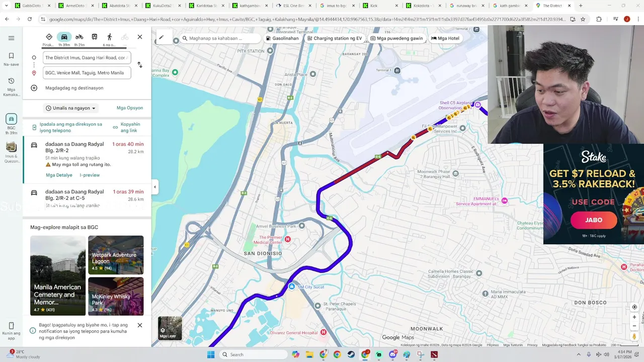Screen dimensions: 644x362
Task: Open the Windows Start menu
Action: tap(210, 354)
